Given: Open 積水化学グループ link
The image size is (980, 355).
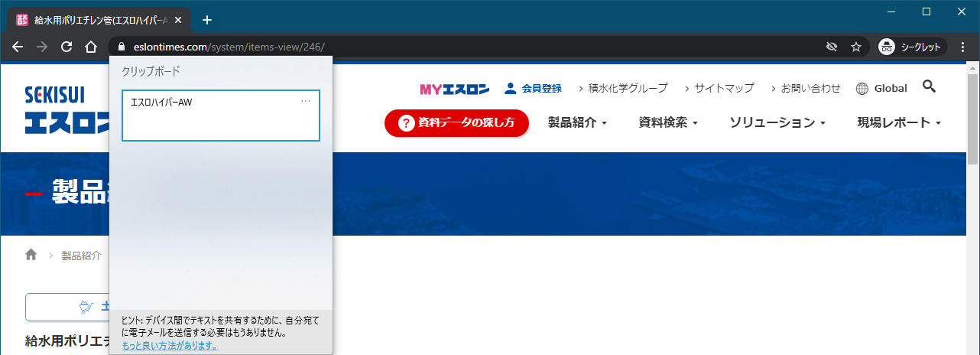Looking at the screenshot, I should pos(628,89).
